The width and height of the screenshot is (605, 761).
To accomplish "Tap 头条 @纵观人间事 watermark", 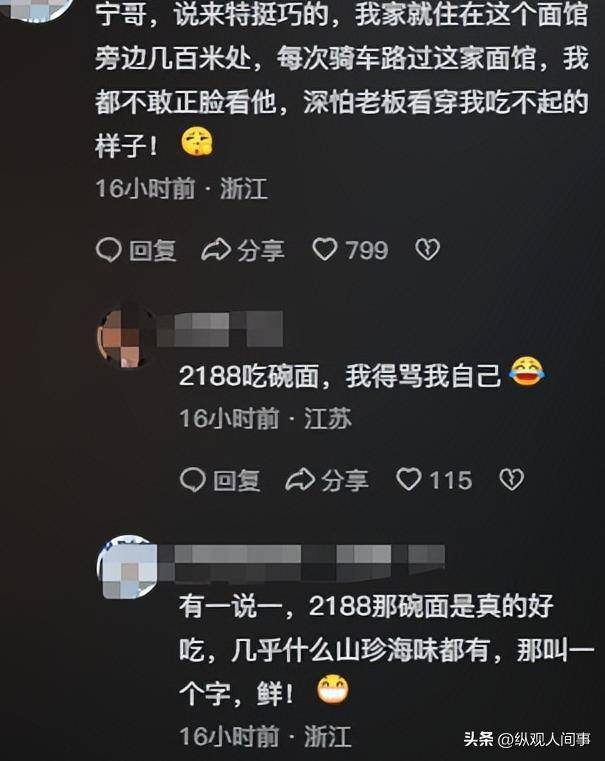I will (x=527, y=739).
